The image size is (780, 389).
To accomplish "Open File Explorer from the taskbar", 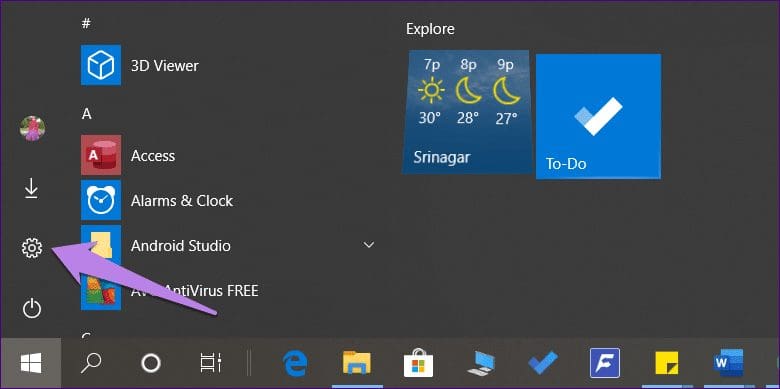I will click(x=357, y=364).
